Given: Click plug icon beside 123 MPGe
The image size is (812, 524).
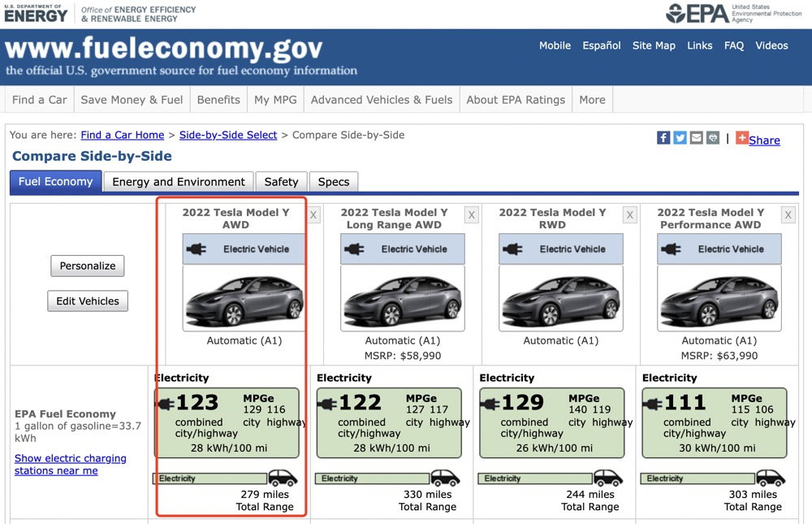Looking at the screenshot, I should click(x=165, y=404).
